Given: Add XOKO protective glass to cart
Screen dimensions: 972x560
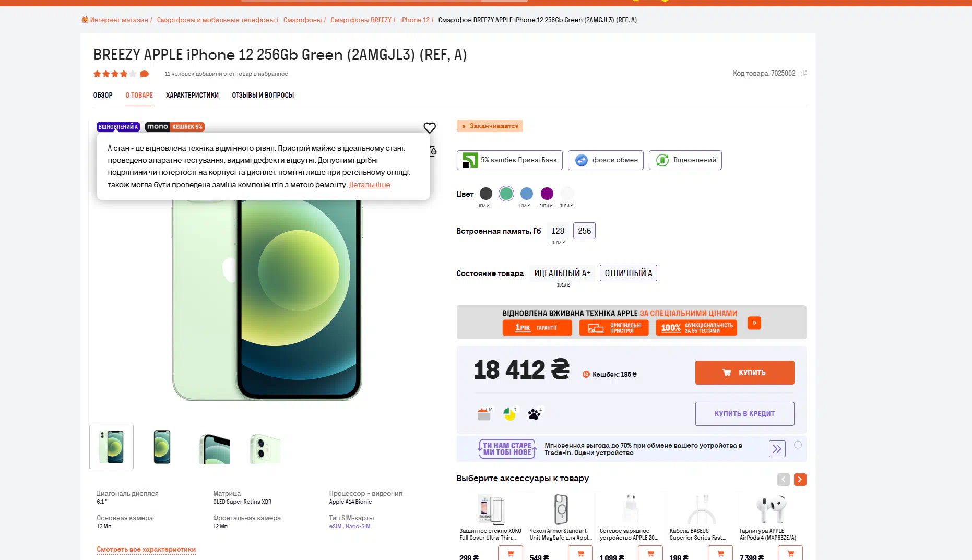Looking at the screenshot, I should point(510,553).
